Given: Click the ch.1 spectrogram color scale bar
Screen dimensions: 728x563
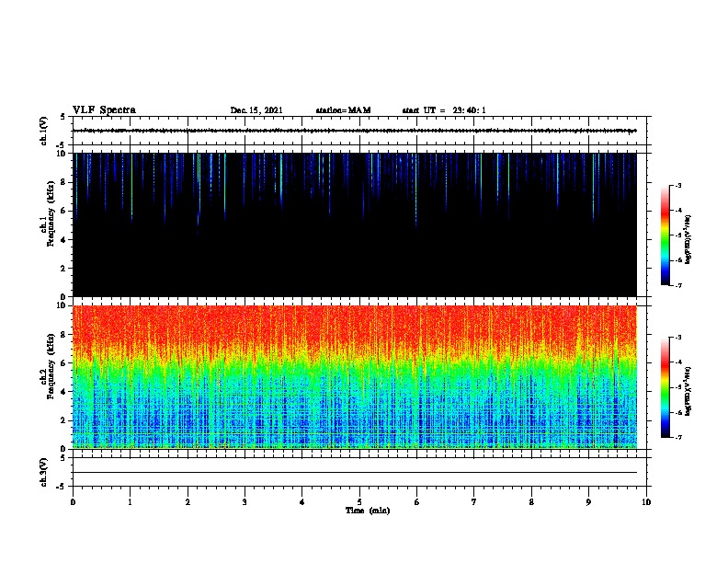Looking at the screenshot, I should tap(665, 236).
